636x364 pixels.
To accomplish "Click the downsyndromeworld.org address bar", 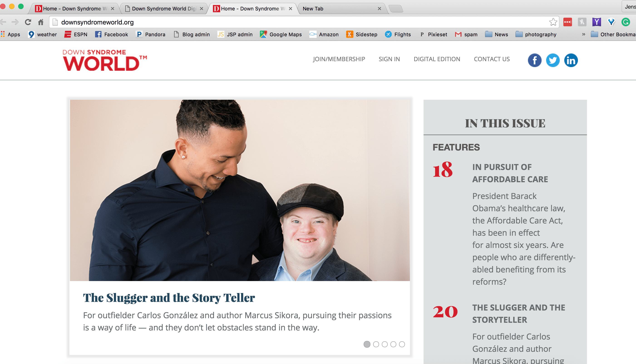I will 300,22.
